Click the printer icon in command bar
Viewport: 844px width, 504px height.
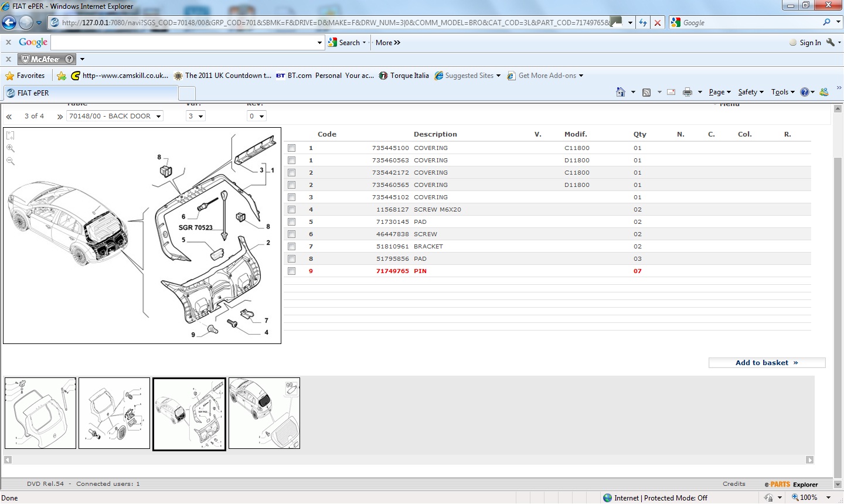coord(688,92)
